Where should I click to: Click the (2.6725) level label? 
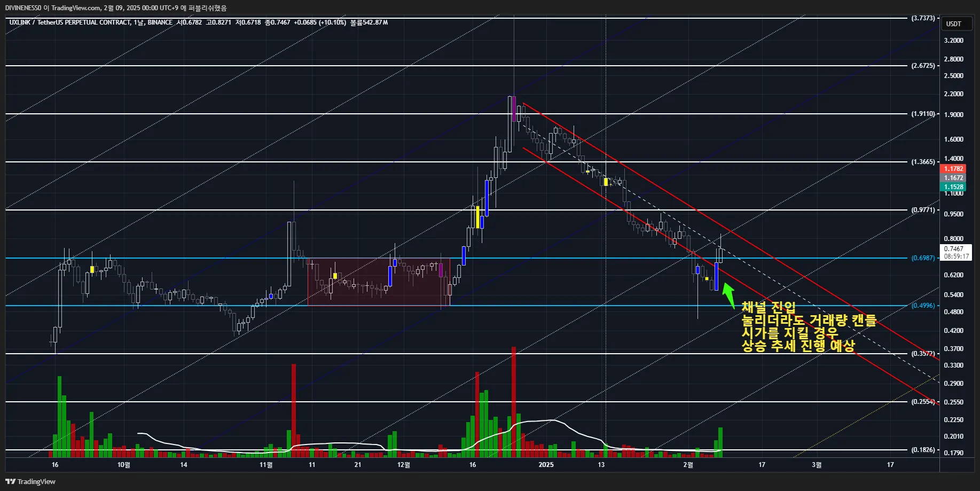tap(923, 66)
